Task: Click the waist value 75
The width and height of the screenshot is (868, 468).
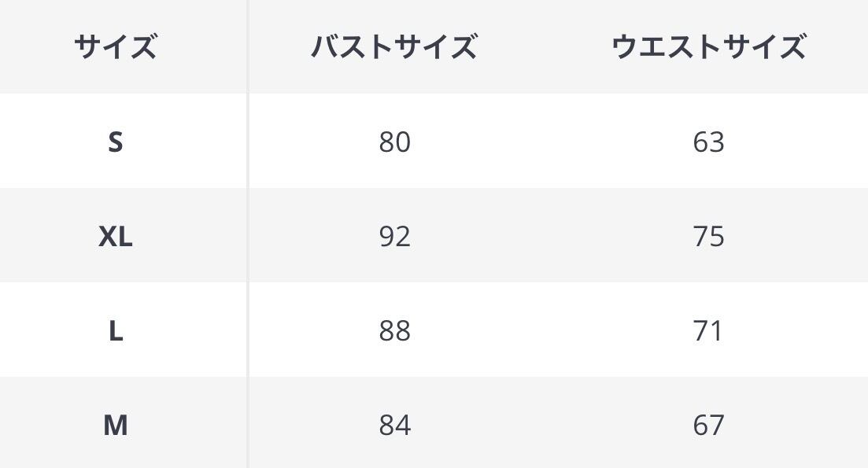Action: [708, 237]
